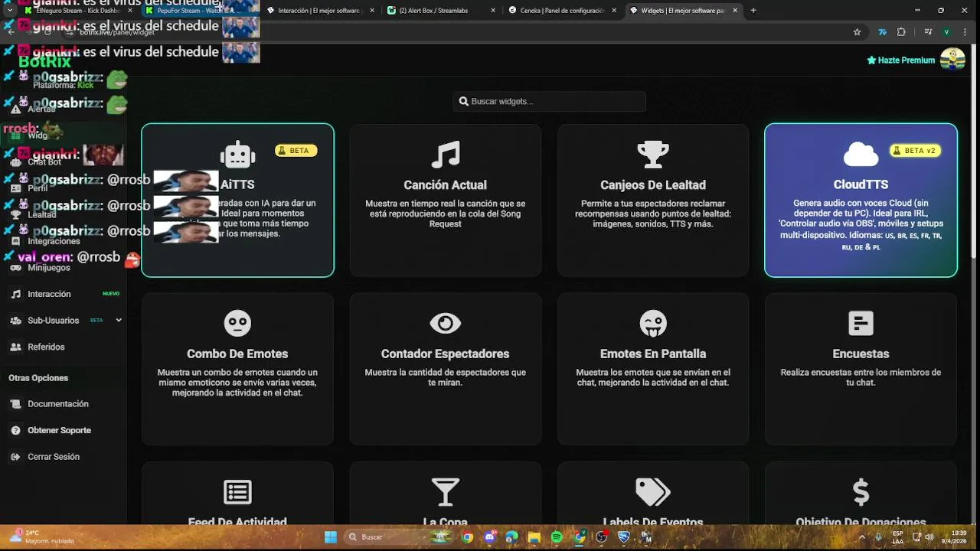Switch to Ceneka Panel de configuración tab
The image size is (980, 551).
pos(563,11)
